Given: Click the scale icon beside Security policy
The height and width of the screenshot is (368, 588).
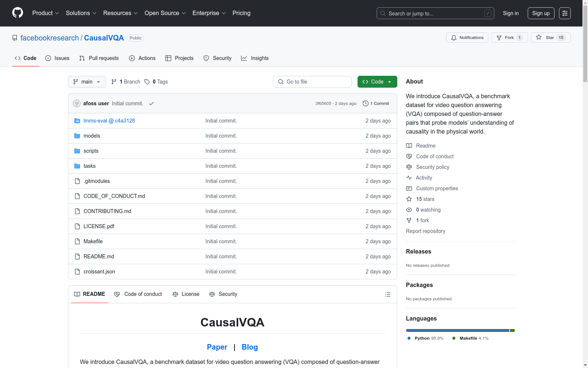Looking at the screenshot, I should (409, 167).
